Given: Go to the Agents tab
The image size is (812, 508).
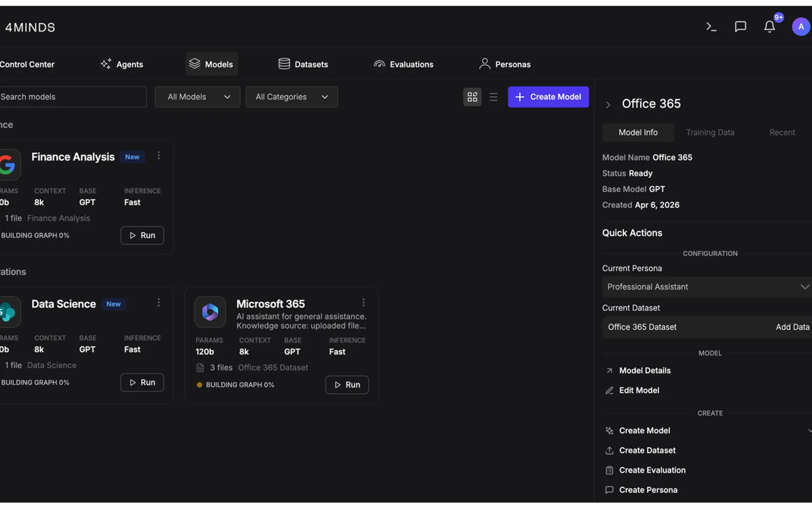Looking at the screenshot, I should (122, 64).
